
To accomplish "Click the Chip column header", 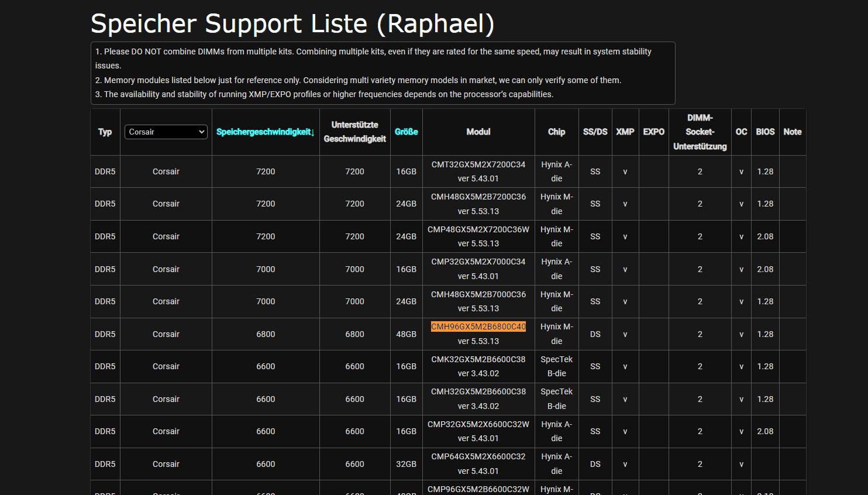I will click(x=556, y=132).
